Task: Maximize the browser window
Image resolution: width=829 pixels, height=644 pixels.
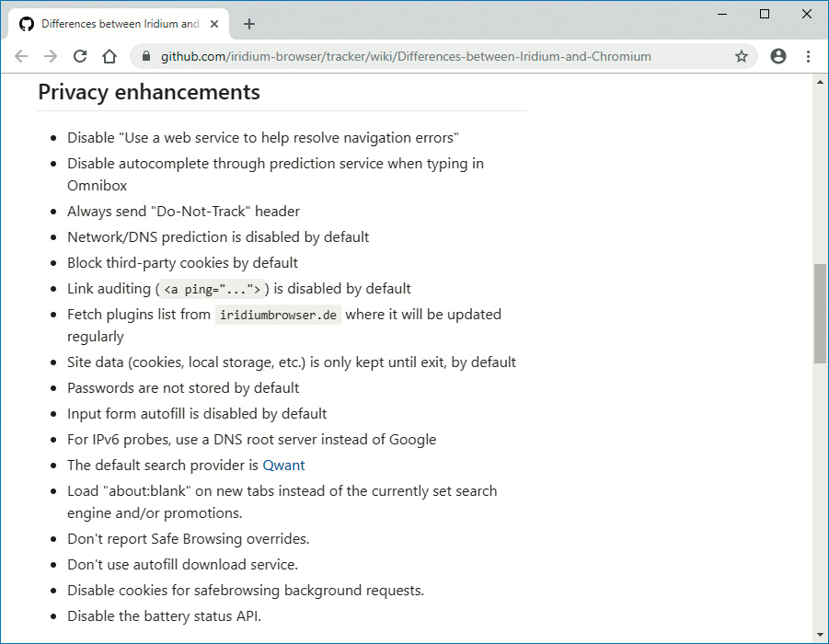Action: 765,14
